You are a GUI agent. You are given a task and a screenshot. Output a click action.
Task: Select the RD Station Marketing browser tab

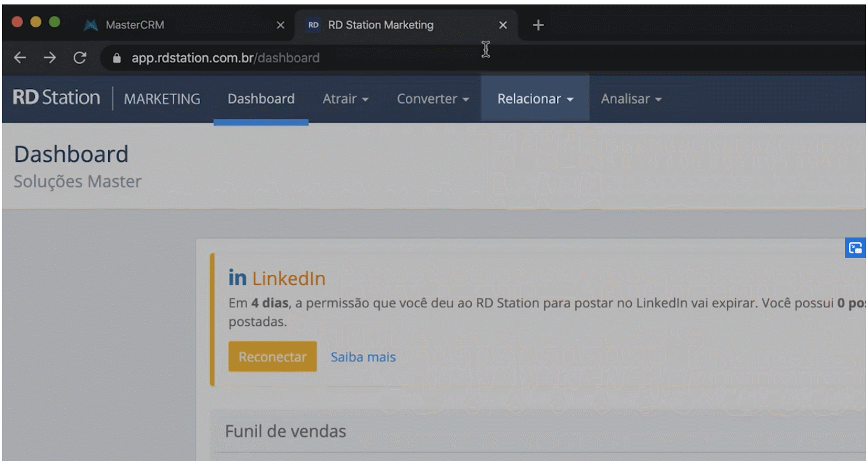click(406, 25)
